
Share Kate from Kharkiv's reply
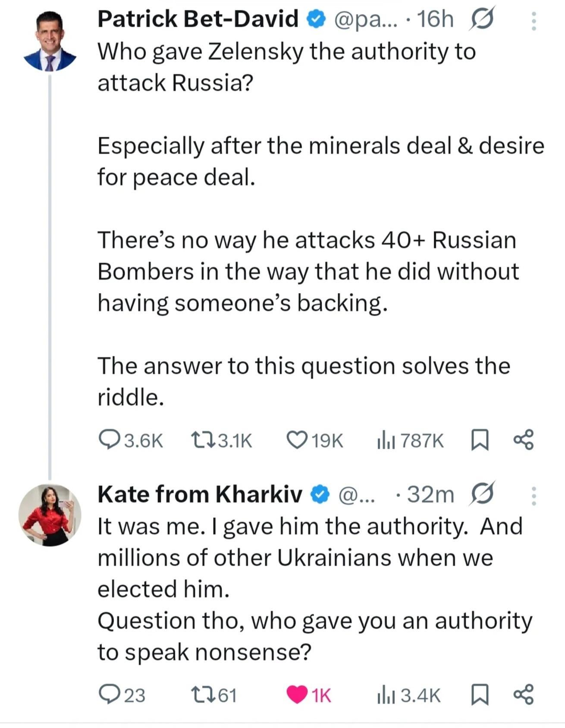(524, 694)
